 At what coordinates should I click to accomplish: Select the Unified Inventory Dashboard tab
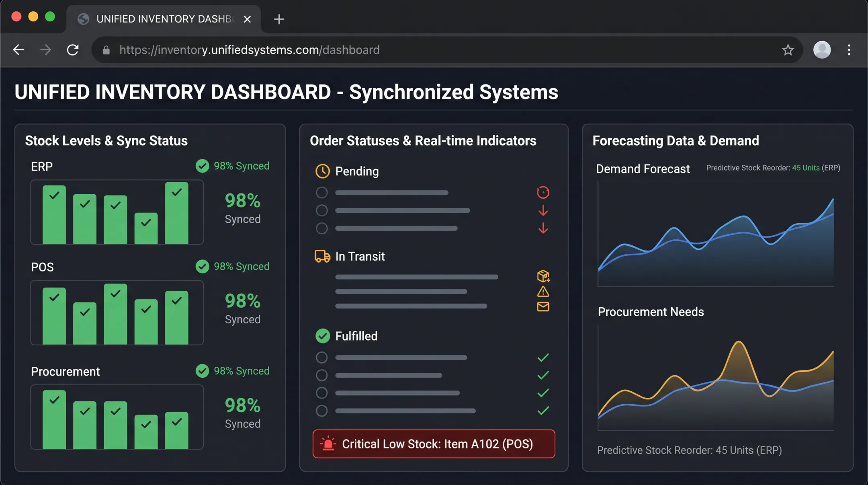point(164,19)
